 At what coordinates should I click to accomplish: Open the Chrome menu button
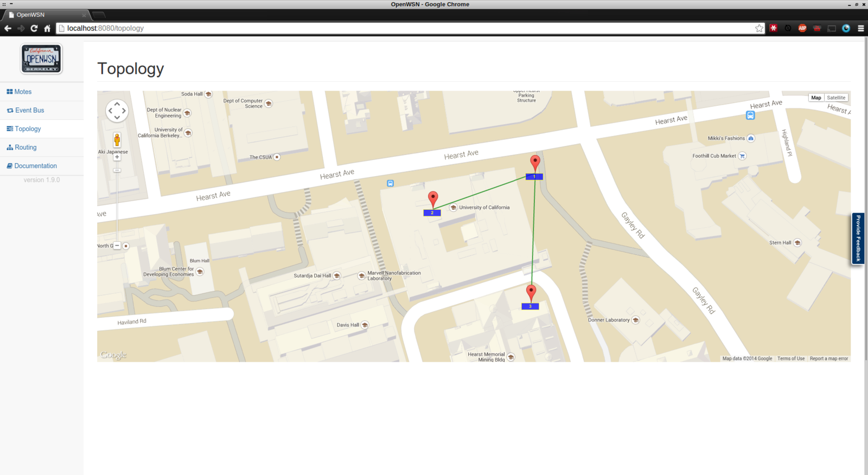pyautogui.click(x=861, y=28)
